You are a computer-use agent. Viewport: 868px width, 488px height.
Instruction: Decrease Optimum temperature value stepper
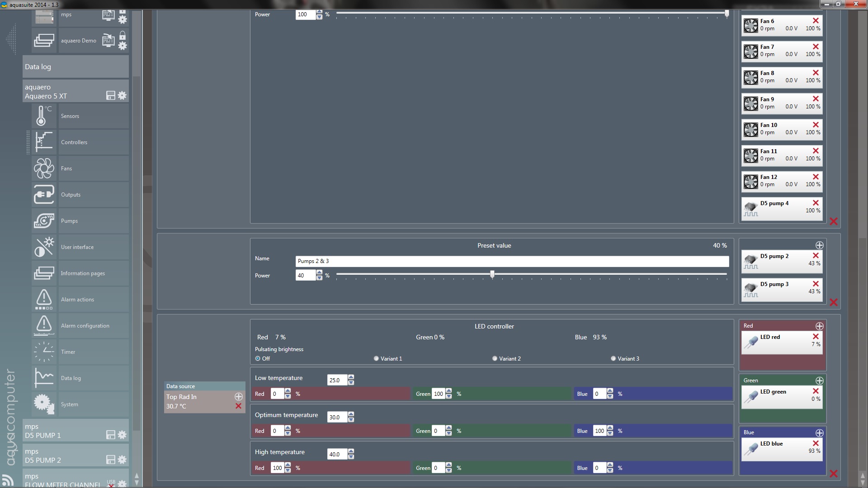351,420
